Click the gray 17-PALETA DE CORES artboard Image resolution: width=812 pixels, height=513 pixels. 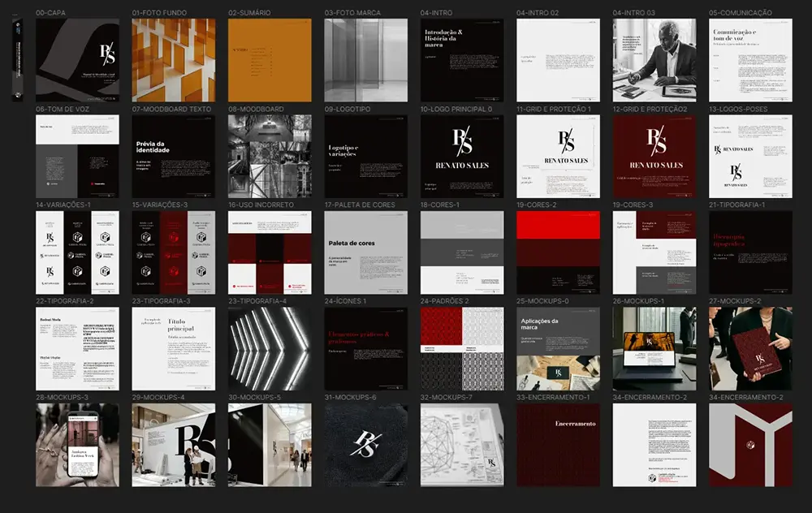(x=365, y=252)
